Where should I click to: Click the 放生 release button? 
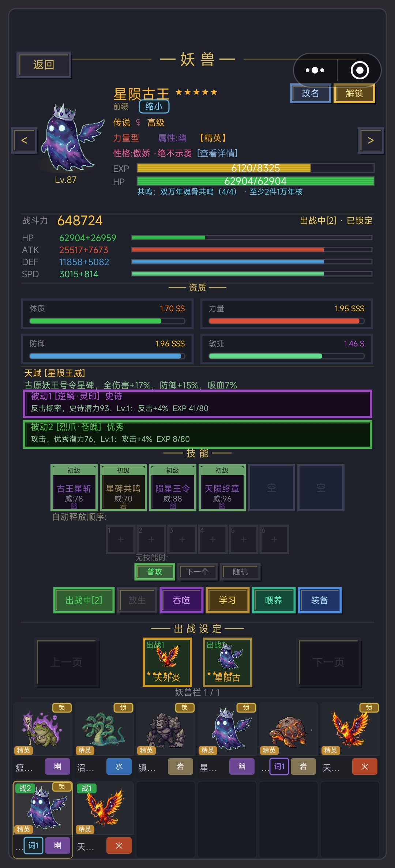(x=137, y=600)
